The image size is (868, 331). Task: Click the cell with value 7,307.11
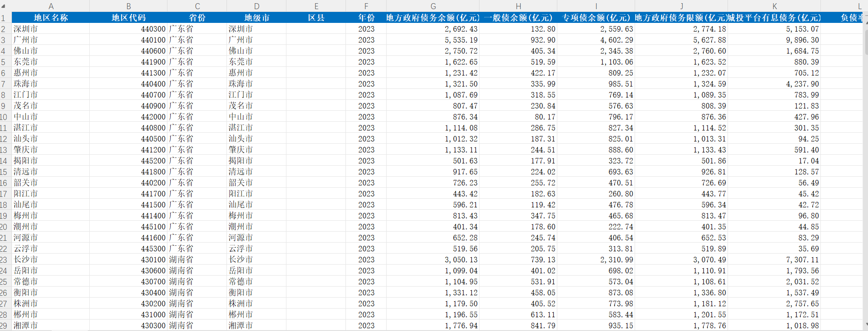(774, 260)
